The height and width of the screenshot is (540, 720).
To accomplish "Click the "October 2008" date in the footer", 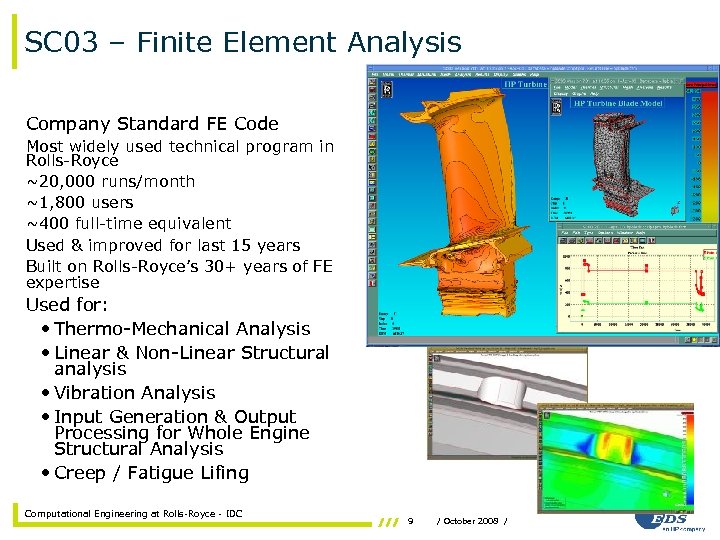I will pos(471,521).
